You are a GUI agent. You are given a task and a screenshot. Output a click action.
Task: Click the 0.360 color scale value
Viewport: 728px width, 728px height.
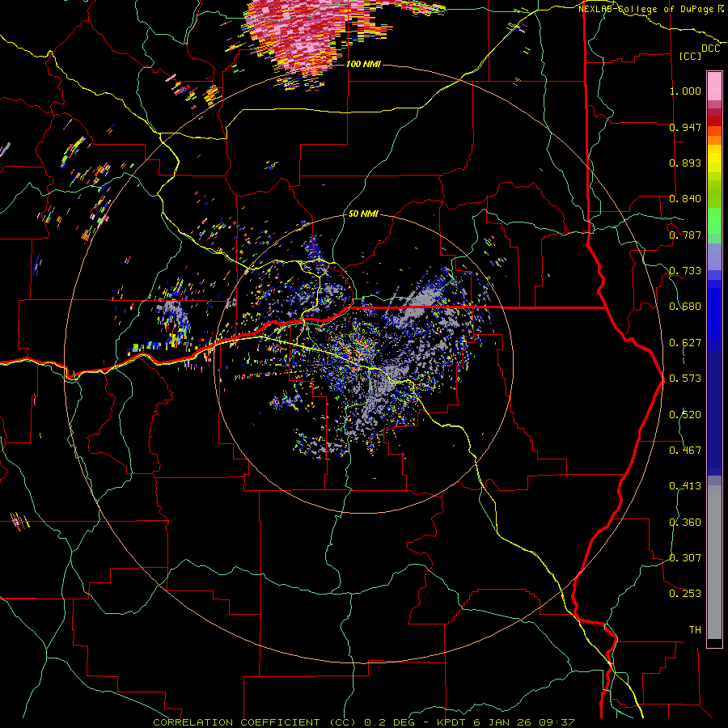point(685,523)
